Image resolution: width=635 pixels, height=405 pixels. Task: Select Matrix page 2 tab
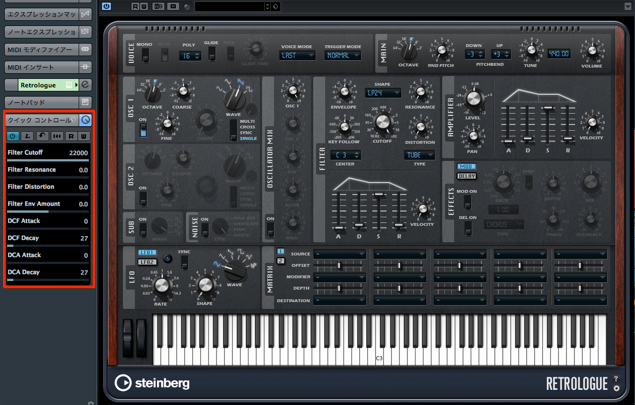pyautogui.click(x=280, y=261)
